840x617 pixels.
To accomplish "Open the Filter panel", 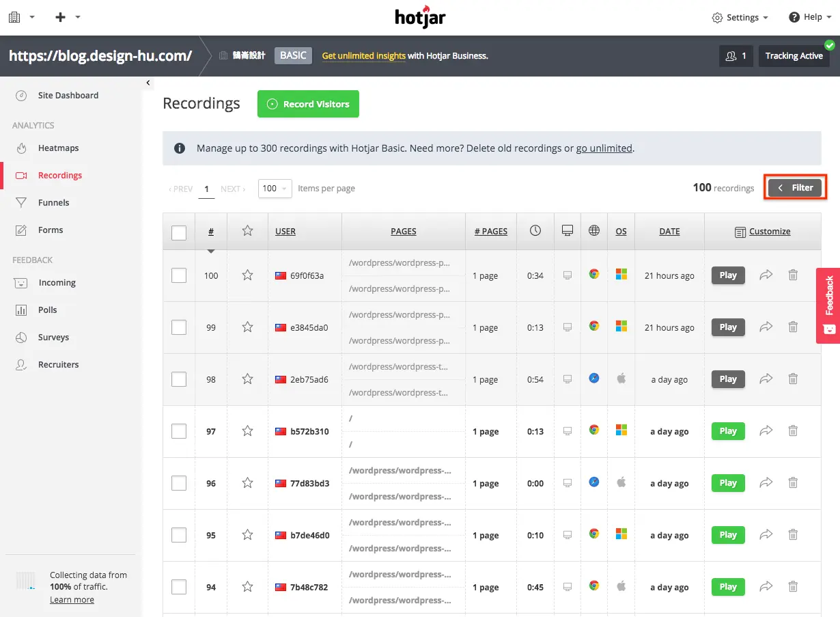I will (795, 188).
